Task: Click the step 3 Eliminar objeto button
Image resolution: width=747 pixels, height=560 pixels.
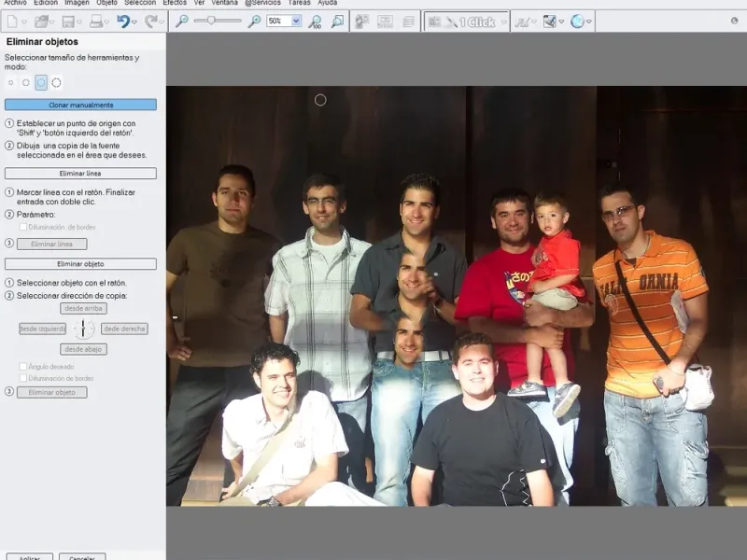Action: pos(52,393)
